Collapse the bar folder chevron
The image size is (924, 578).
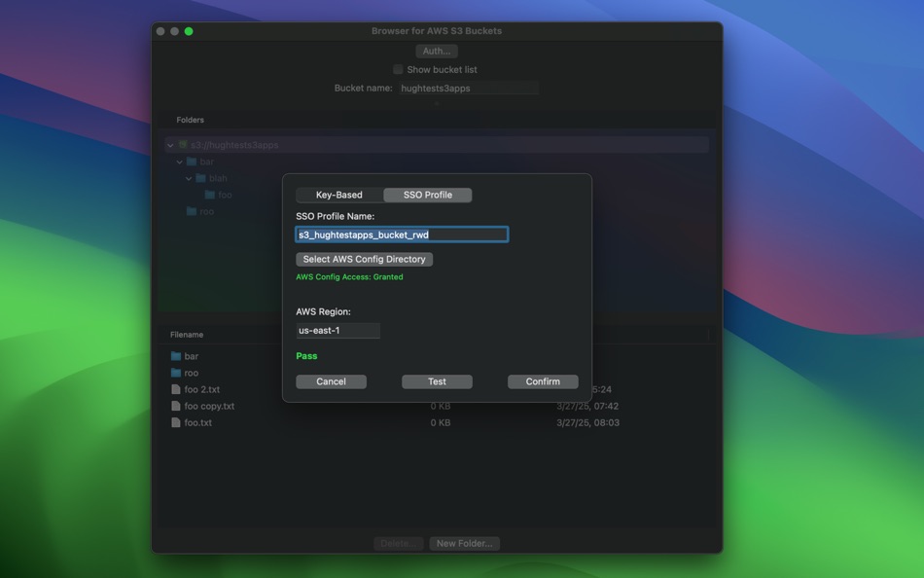(180, 162)
